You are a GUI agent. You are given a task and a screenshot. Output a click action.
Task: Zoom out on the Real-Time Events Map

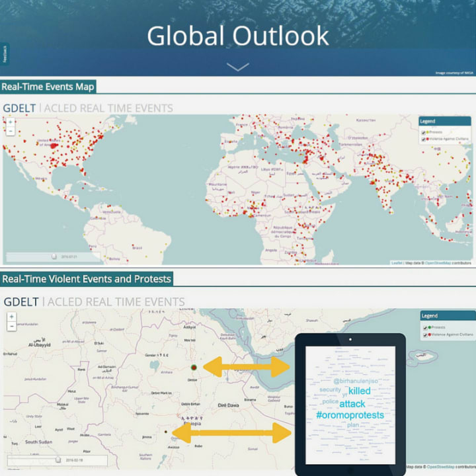11,131
